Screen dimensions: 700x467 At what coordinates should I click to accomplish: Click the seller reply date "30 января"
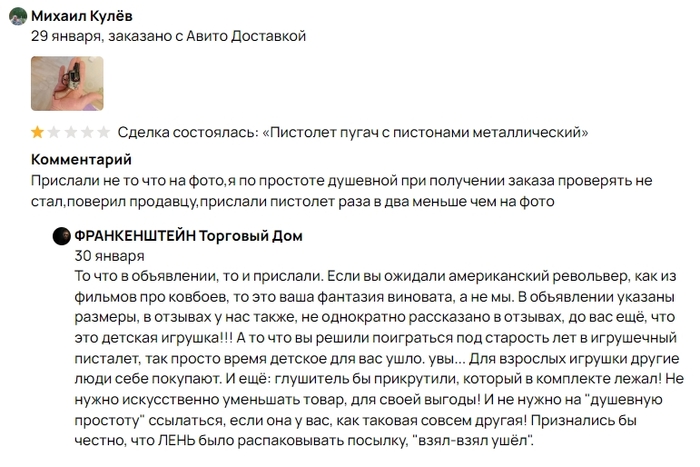click(102, 255)
